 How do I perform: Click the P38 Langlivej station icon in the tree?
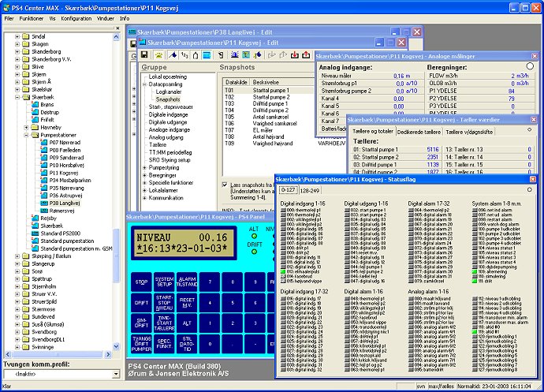(x=44, y=203)
